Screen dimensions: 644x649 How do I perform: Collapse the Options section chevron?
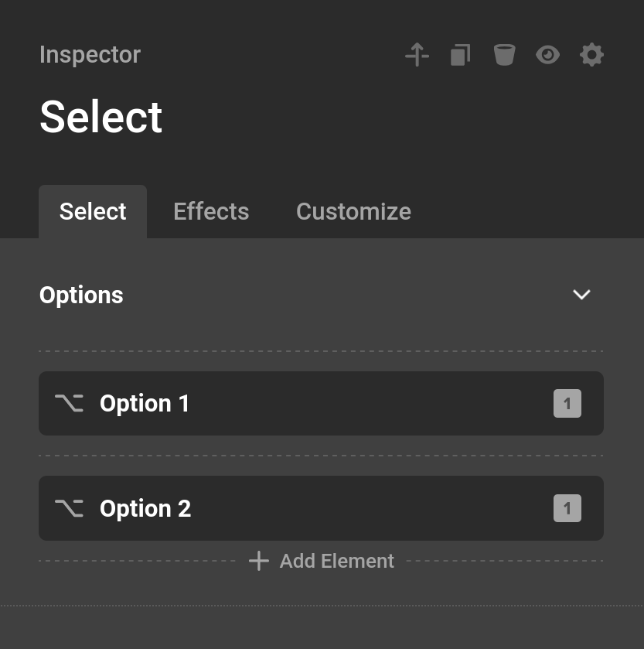pos(581,295)
